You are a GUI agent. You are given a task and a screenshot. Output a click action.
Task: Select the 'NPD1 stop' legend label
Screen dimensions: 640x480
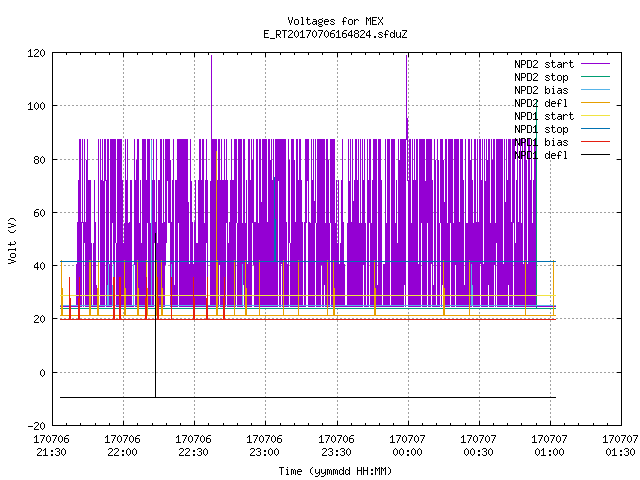pos(541,129)
